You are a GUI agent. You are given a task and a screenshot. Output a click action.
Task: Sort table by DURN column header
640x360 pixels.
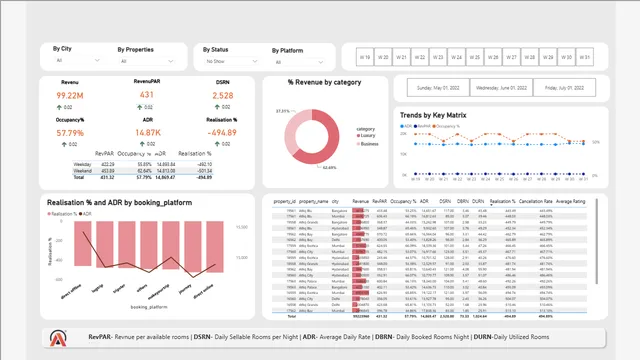tap(478, 201)
